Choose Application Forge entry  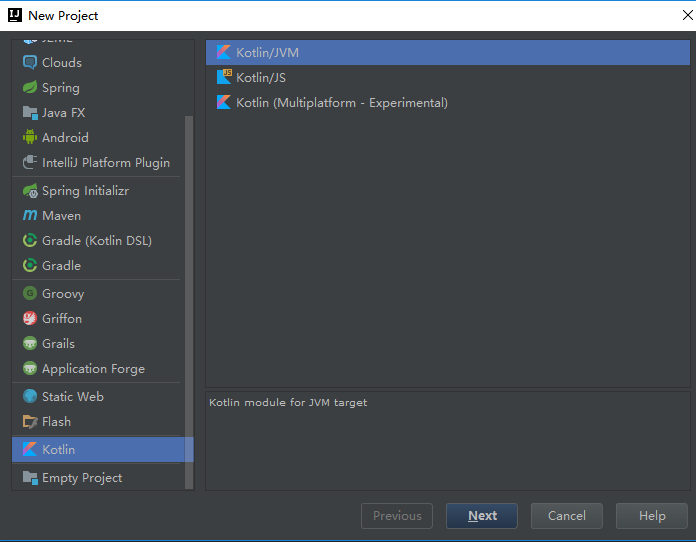[103, 368]
